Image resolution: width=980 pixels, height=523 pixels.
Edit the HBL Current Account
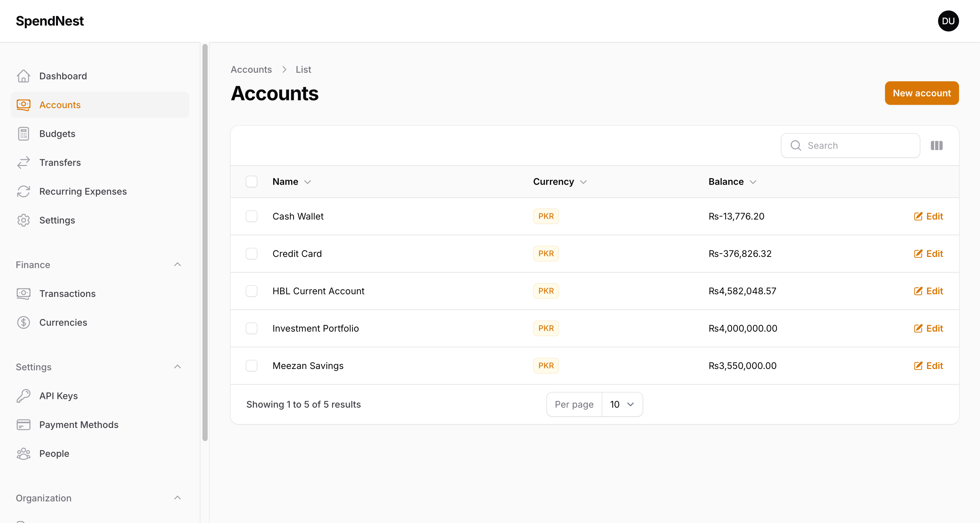click(928, 291)
